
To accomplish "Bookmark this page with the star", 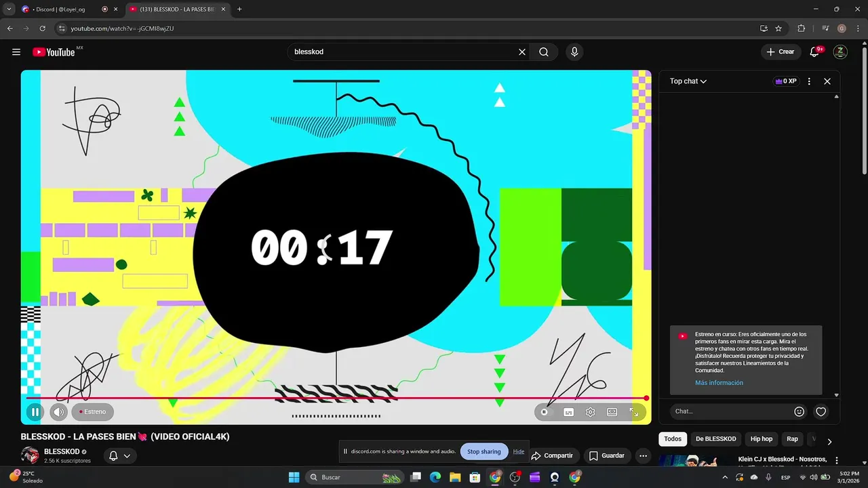I will coord(778,28).
